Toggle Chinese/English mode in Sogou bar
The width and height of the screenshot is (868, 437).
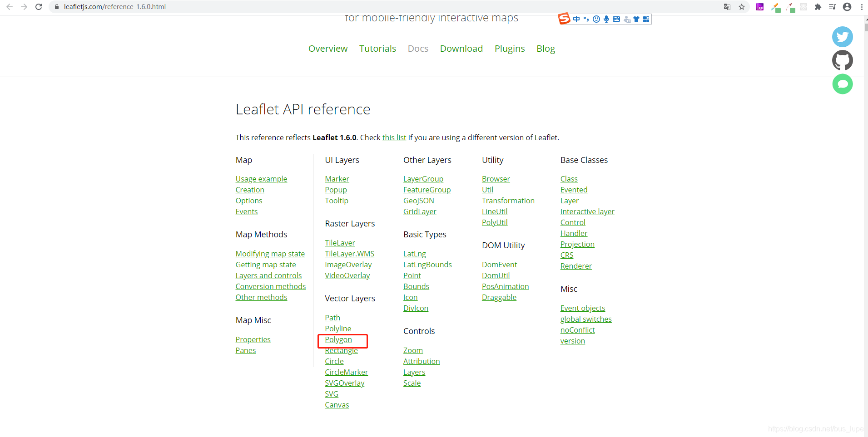(576, 19)
